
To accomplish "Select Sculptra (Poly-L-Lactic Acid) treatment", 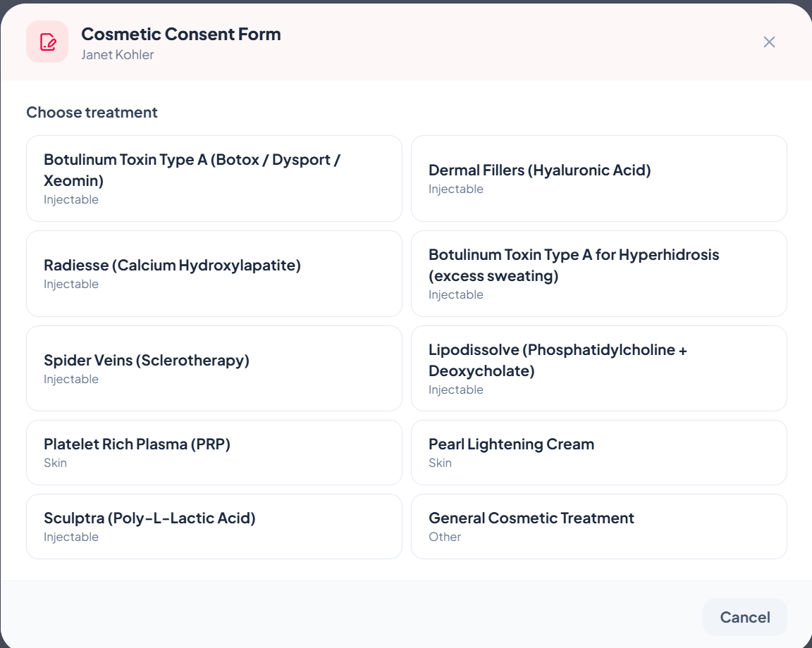I will tap(214, 526).
